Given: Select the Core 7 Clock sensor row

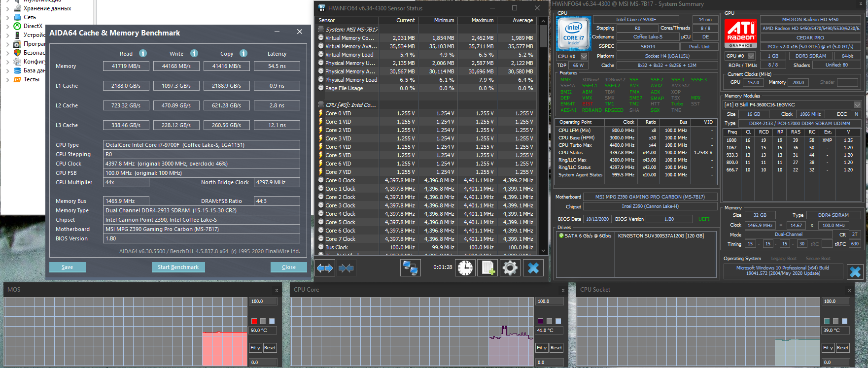Looking at the screenshot, I should (426, 239).
